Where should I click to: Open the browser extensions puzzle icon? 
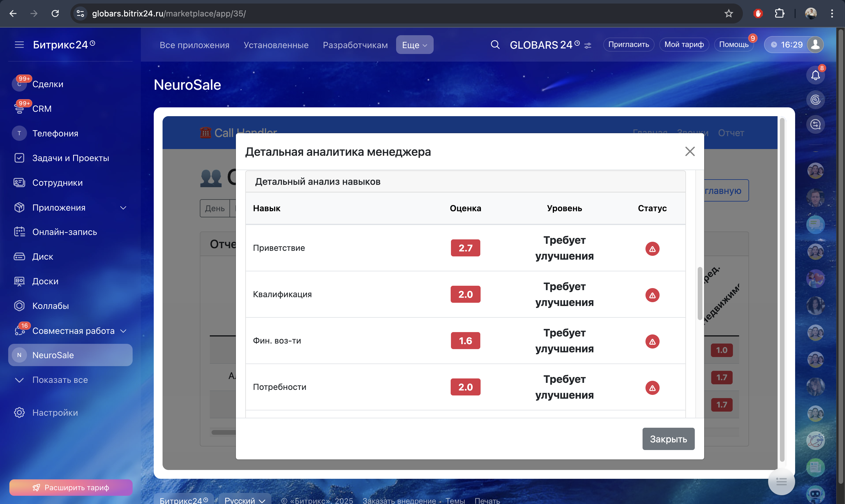tap(780, 13)
